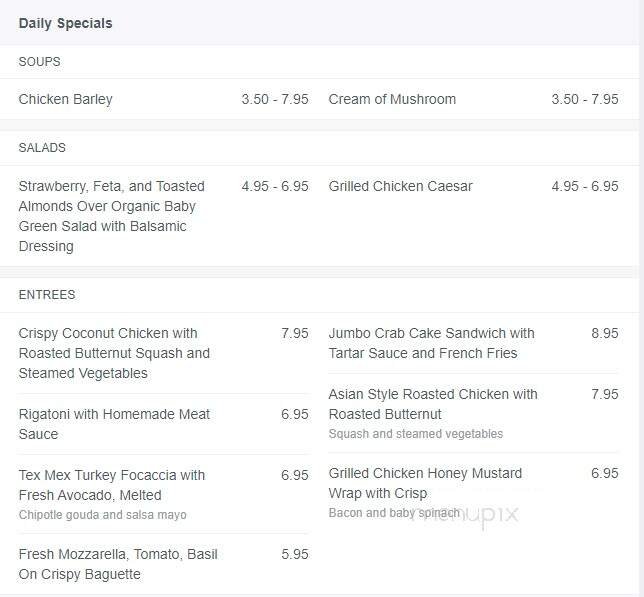Viewport: 644px width, 597px height.
Task: Select Cream of Mushroom soup
Action: click(x=392, y=99)
